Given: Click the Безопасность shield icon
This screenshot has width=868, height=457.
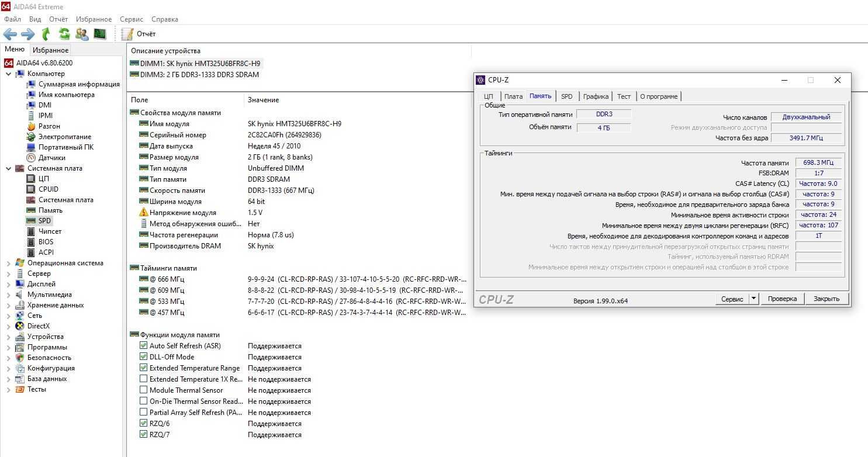Looking at the screenshot, I should click(x=20, y=358).
